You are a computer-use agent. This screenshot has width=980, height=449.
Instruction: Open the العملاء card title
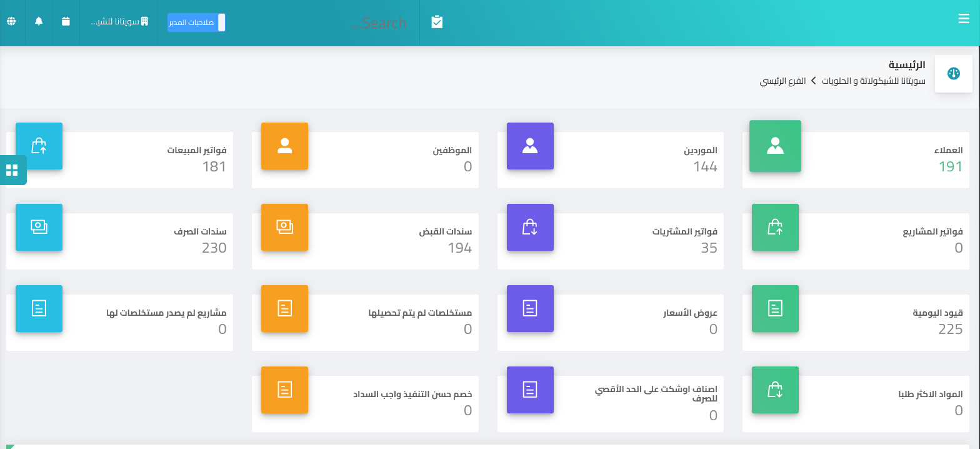point(948,150)
